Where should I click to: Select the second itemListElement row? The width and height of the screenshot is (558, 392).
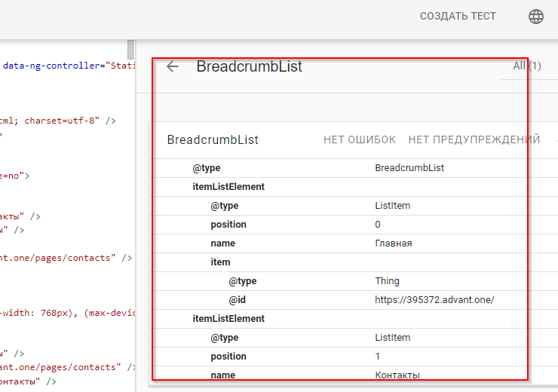point(228,319)
